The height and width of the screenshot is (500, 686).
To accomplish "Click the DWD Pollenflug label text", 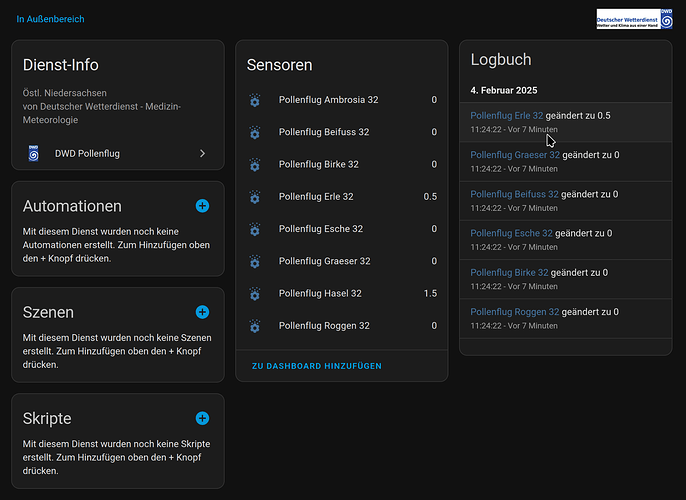I will (87, 154).
